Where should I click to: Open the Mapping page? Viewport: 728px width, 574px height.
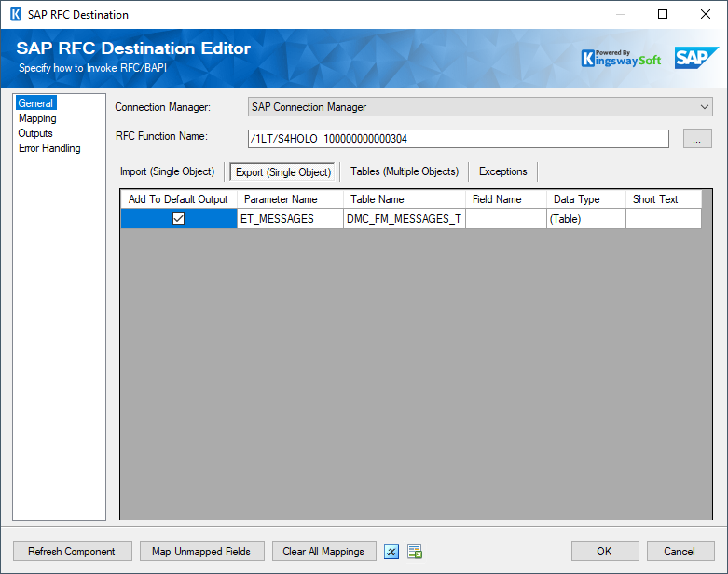pyautogui.click(x=37, y=118)
